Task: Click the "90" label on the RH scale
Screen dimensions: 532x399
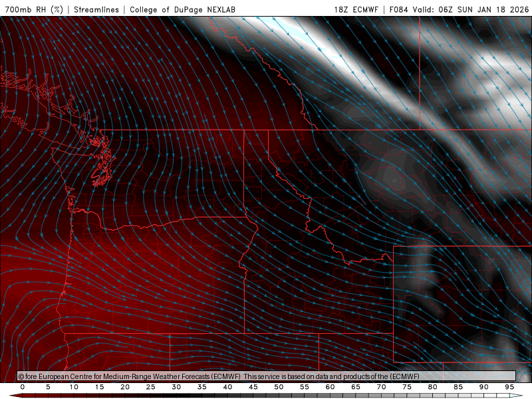Action: tap(483, 387)
